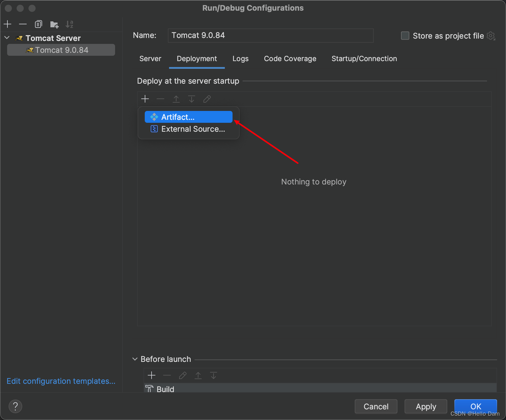Screen dimensions: 506x420
Task: Switch to the Logs tab
Action: click(x=240, y=59)
